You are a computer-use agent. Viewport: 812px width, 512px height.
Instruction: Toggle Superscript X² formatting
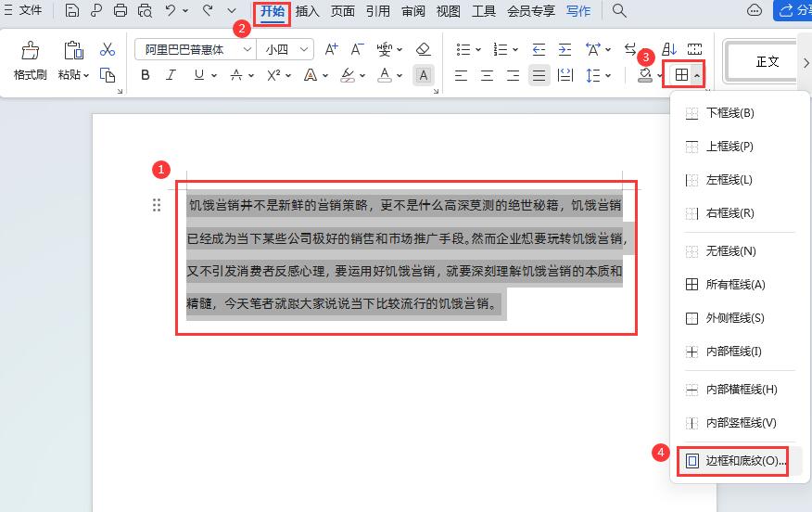click(x=273, y=75)
